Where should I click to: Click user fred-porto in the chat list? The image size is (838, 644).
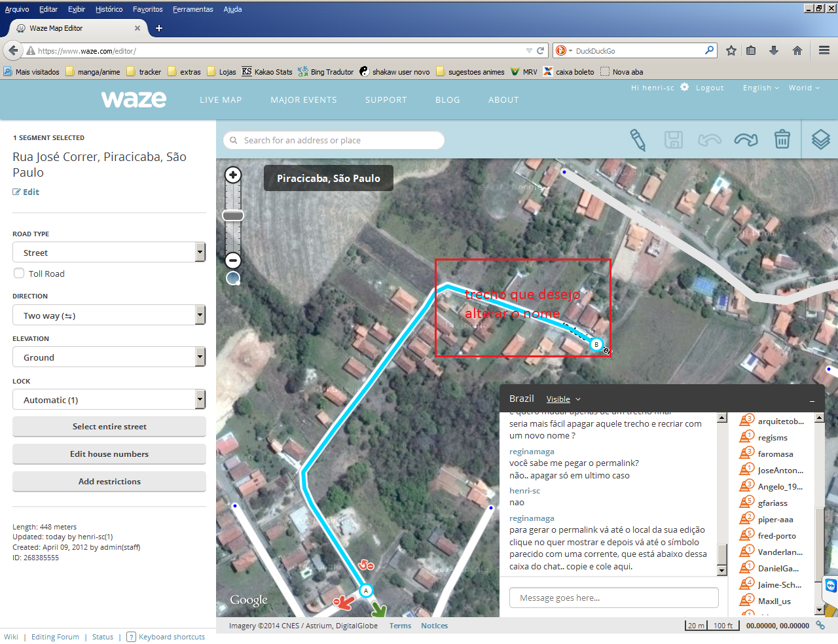point(777,535)
